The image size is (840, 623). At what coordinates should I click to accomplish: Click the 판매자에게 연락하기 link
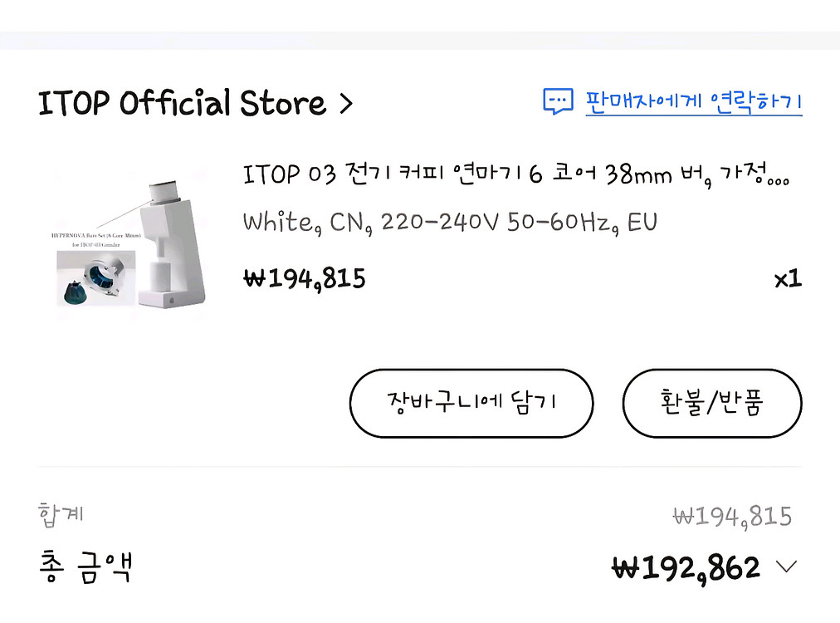[x=693, y=102]
